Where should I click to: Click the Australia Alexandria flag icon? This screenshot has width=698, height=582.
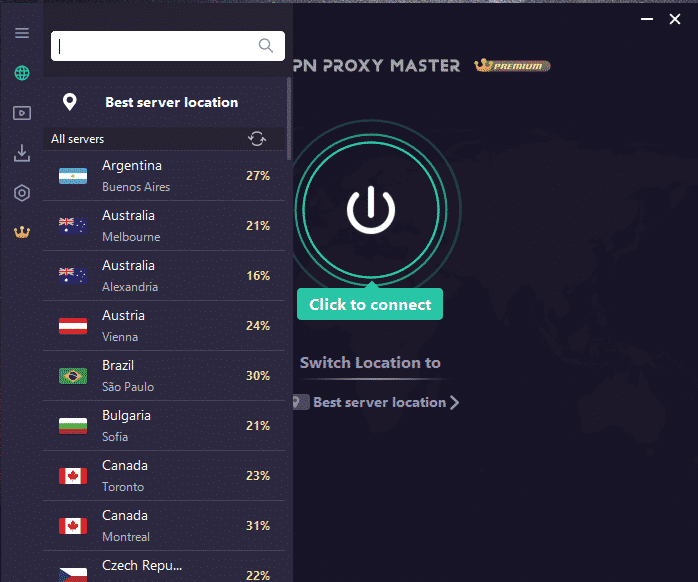click(73, 276)
